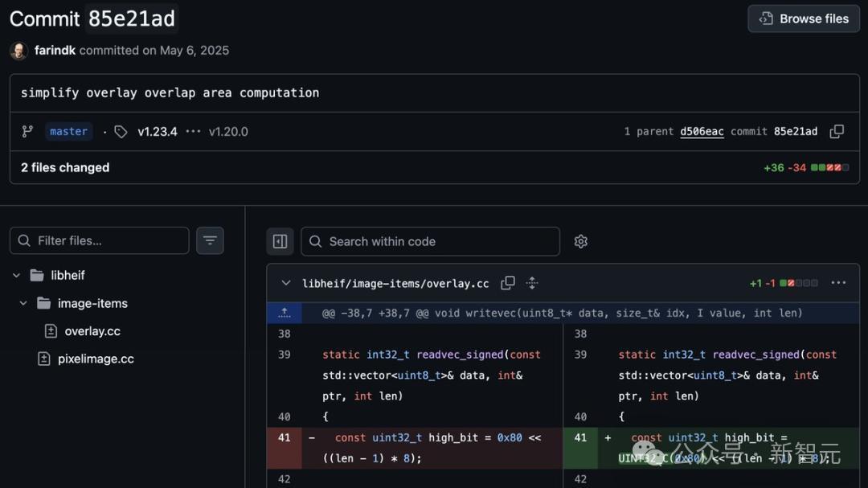Expand all lines in overlay.cc diff

(x=532, y=283)
